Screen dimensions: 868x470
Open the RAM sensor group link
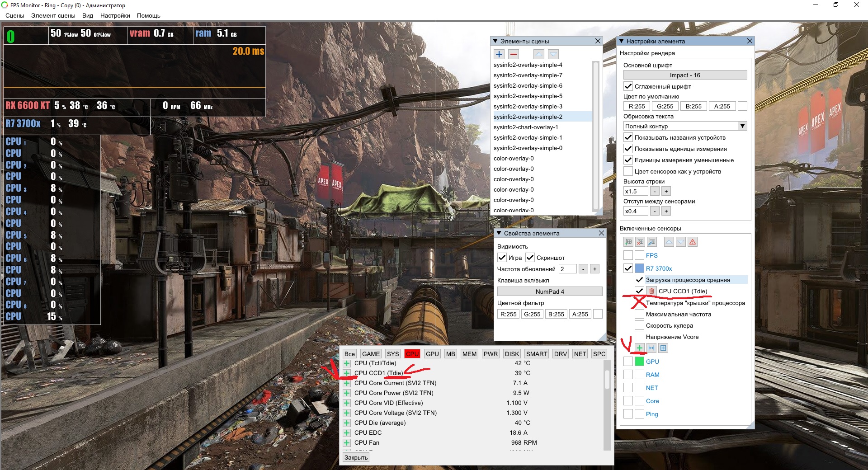pos(652,375)
